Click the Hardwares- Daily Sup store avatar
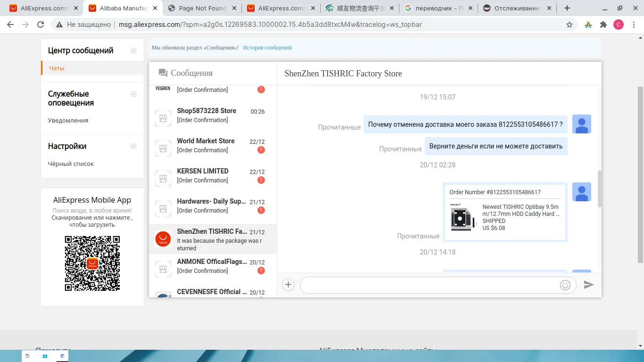Image resolution: width=644 pixels, height=362 pixels. tap(163, 209)
